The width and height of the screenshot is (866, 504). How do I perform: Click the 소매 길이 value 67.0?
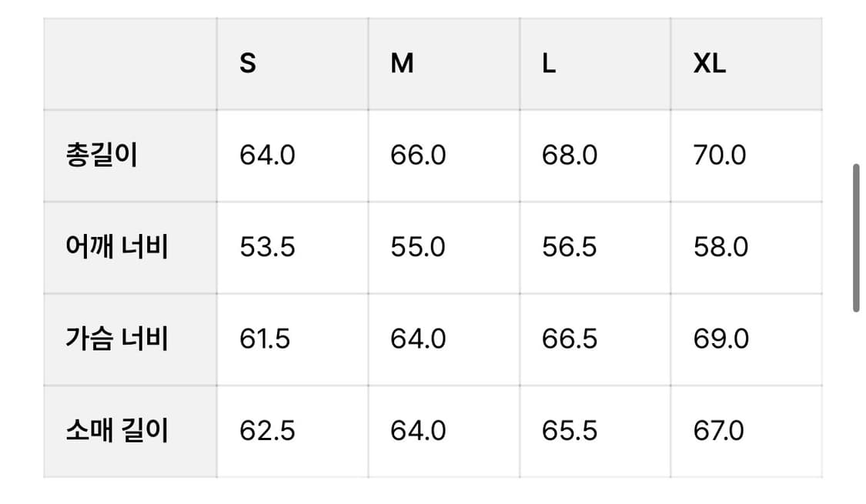pyautogui.click(x=719, y=430)
